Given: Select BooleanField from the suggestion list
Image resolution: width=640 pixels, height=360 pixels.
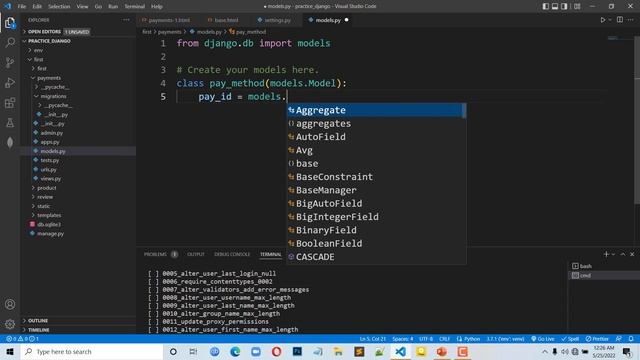Looking at the screenshot, I should pyautogui.click(x=376, y=243).
